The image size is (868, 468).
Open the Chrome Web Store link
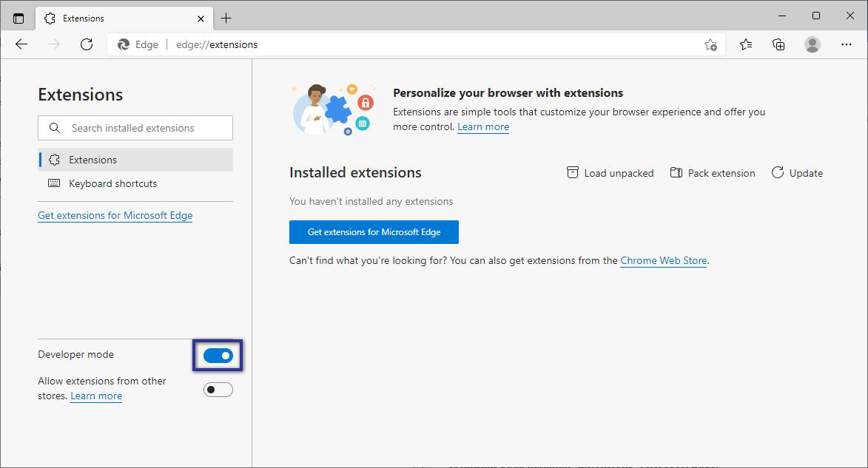[x=663, y=260]
